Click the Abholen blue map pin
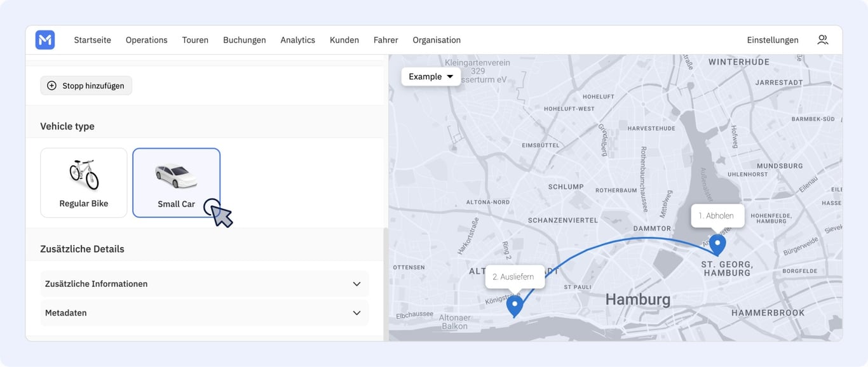868x367 pixels. [x=717, y=245]
